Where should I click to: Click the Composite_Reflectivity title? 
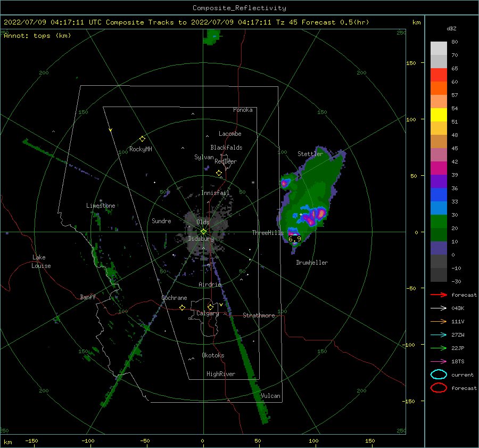(x=240, y=8)
